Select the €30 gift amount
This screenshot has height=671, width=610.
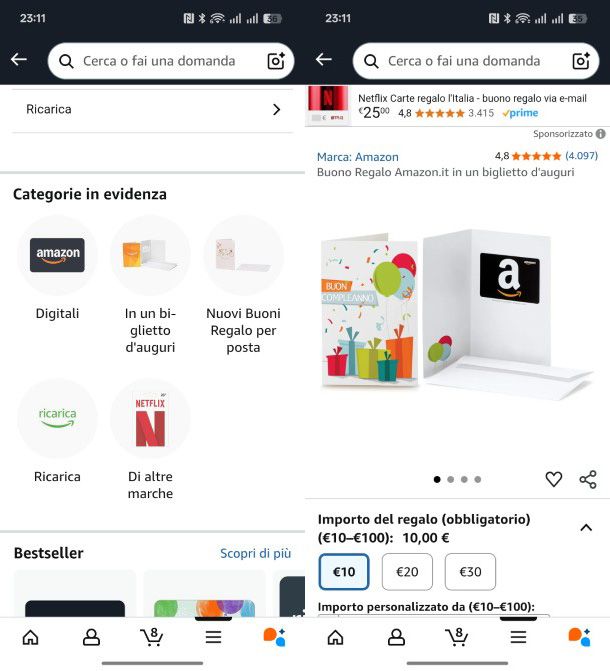coord(470,572)
